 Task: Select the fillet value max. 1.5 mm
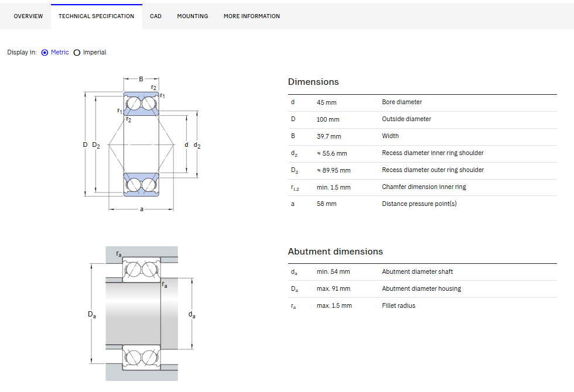point(334,305)
